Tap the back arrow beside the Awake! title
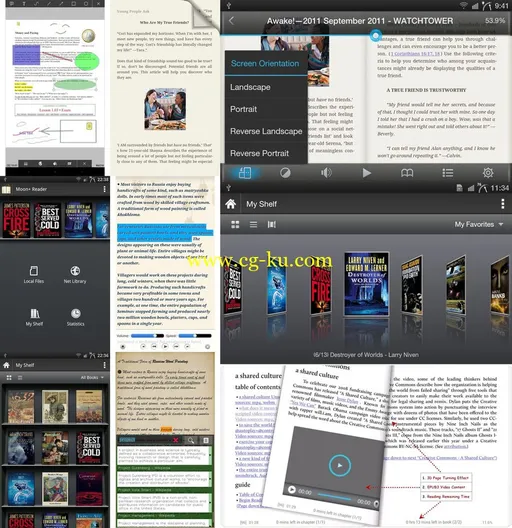 pos(231,21)
